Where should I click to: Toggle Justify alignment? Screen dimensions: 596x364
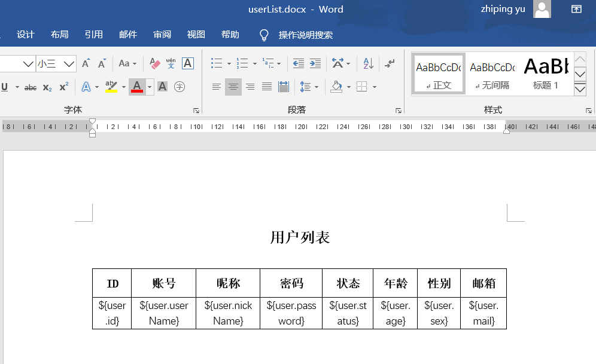[x=266, y=86]
